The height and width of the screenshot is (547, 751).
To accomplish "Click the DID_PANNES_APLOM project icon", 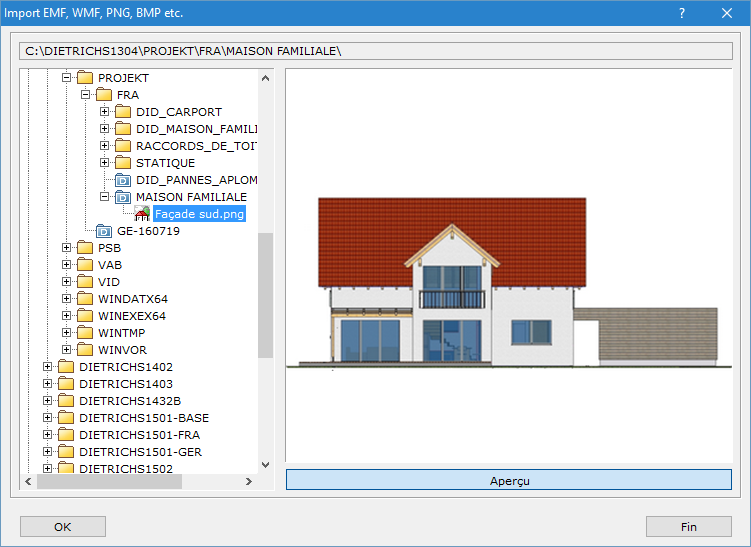I will [x=123, y=180].
